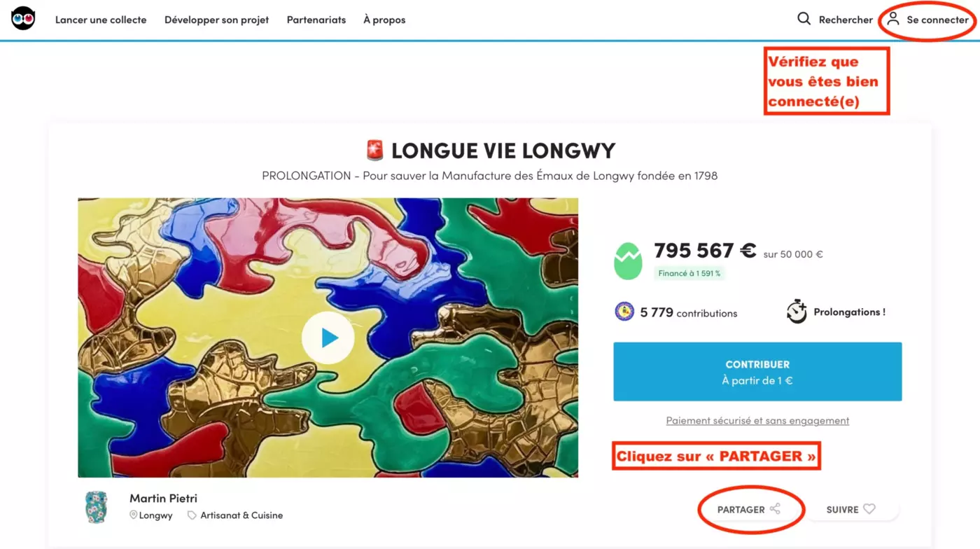
Task: Click the stopwatch Prolongations icon
Action: coord(797,312)
